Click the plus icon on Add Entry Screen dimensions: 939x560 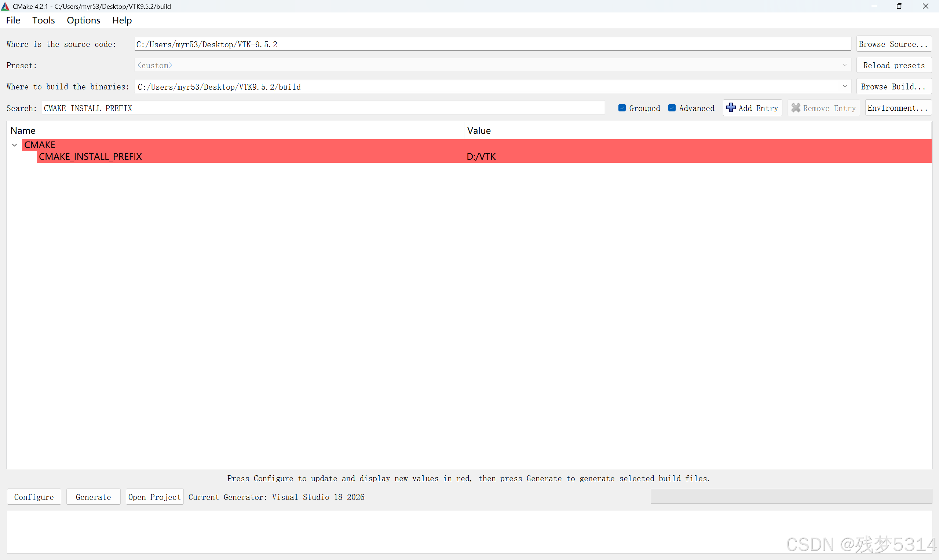click(731, 107)
